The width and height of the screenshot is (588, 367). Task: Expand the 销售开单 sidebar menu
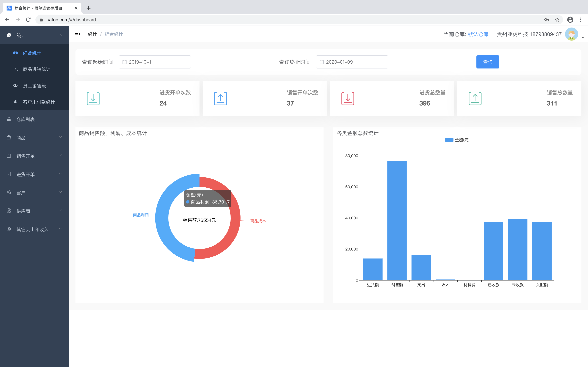34,156
